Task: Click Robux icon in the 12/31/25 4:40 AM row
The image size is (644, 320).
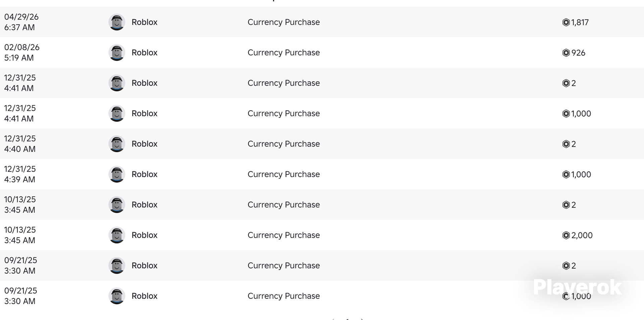Action: (566, 144)
